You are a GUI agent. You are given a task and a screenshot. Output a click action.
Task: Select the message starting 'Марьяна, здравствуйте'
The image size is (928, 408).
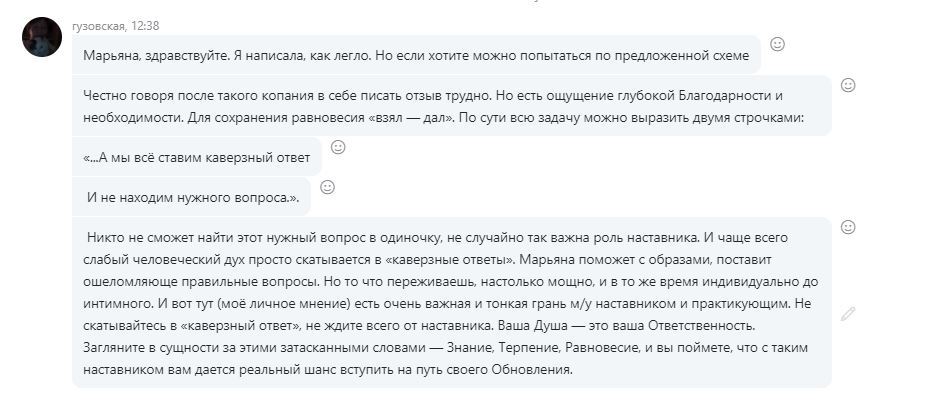[417, 55]
